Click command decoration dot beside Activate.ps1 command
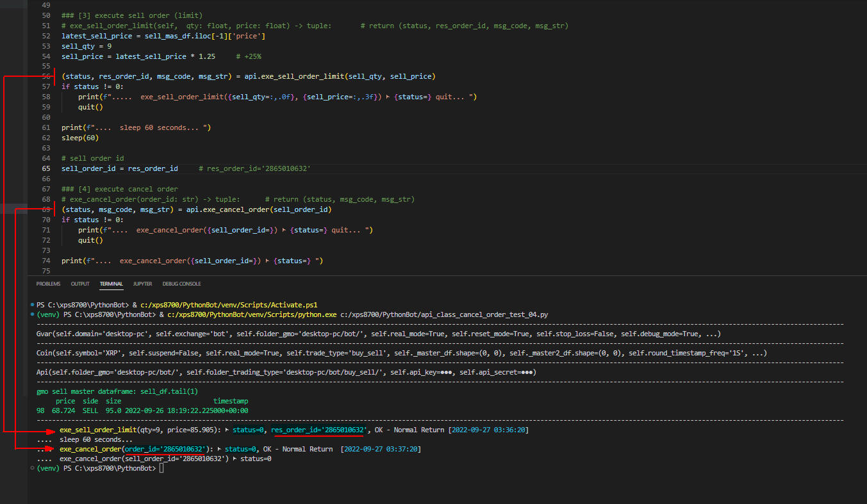The height and width of the screenshot is (504, 867). (33, 305)
